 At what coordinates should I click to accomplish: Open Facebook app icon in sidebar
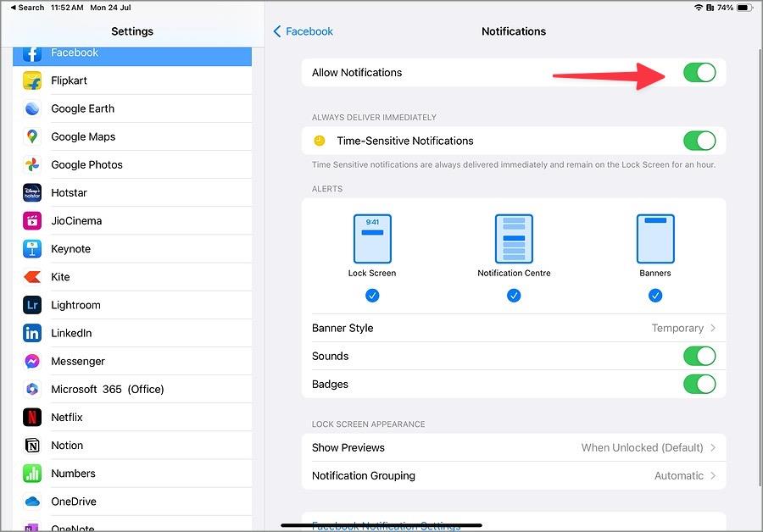(x=32, y=53)
